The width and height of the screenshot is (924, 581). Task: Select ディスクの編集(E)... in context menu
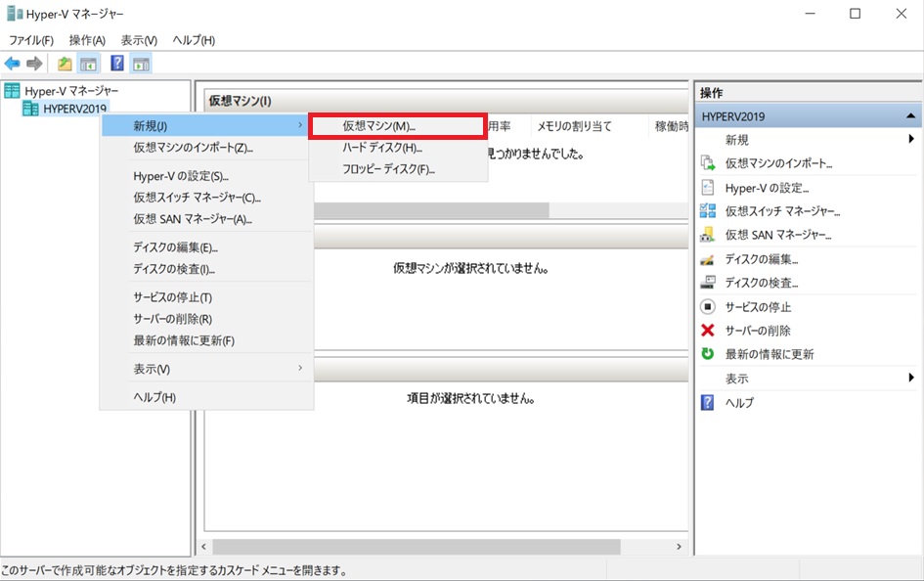click(205, 247)
